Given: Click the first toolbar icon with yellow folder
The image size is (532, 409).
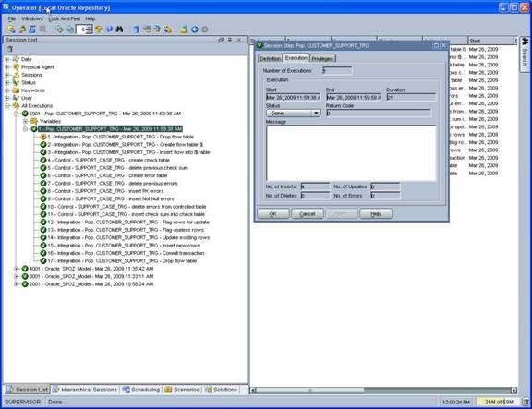Looking at the screenshot, I should click(11, 30).
